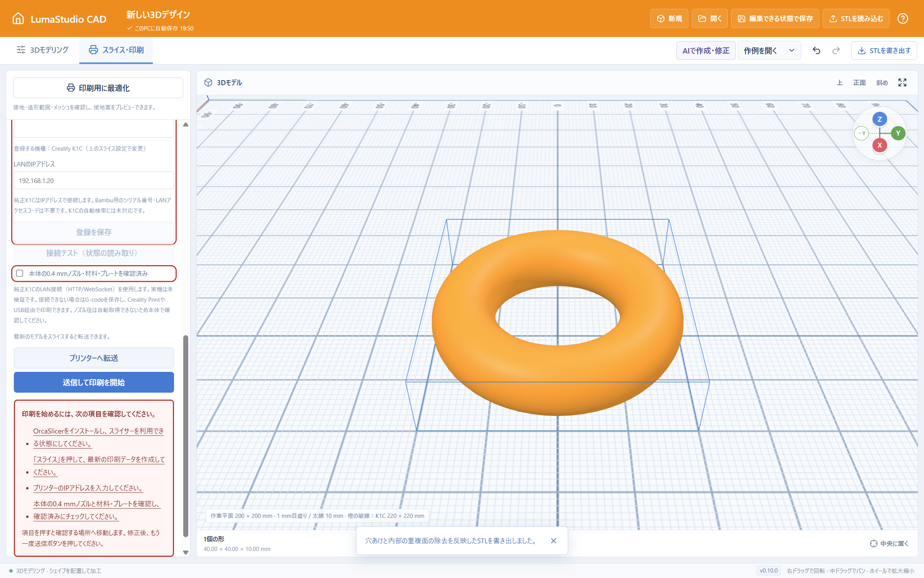Click the green Y axis gizmo handle
Image resolution: width=924 pixels, height=578 pixels.
point(898,133)
